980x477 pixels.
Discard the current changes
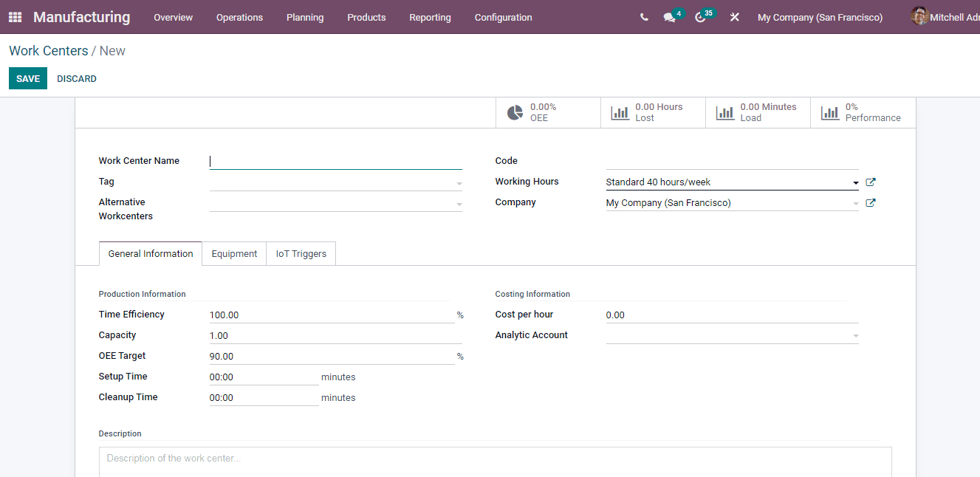coord(76,78)
